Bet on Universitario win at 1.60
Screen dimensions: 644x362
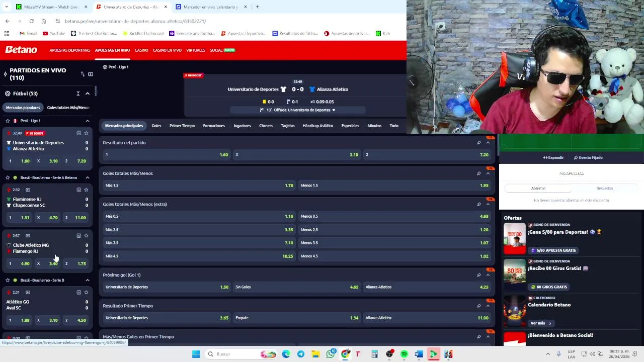pyautogui.click(x=167, y=154)
